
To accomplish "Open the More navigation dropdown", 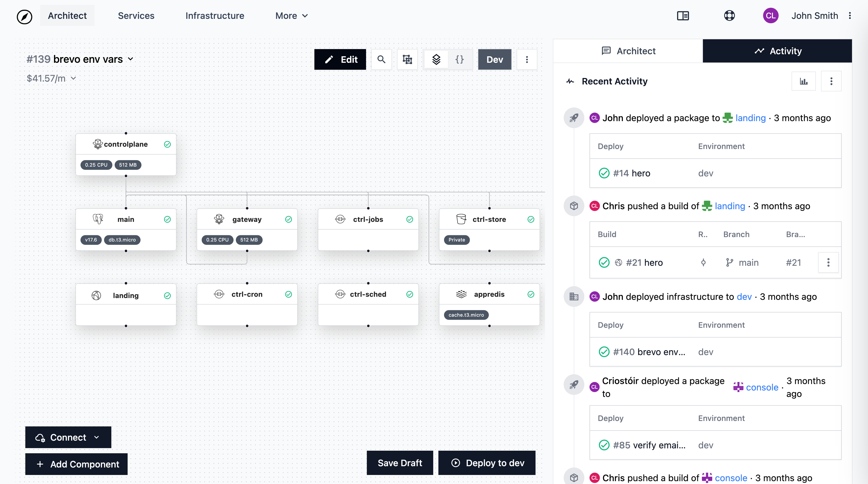I will coord(291,16).
